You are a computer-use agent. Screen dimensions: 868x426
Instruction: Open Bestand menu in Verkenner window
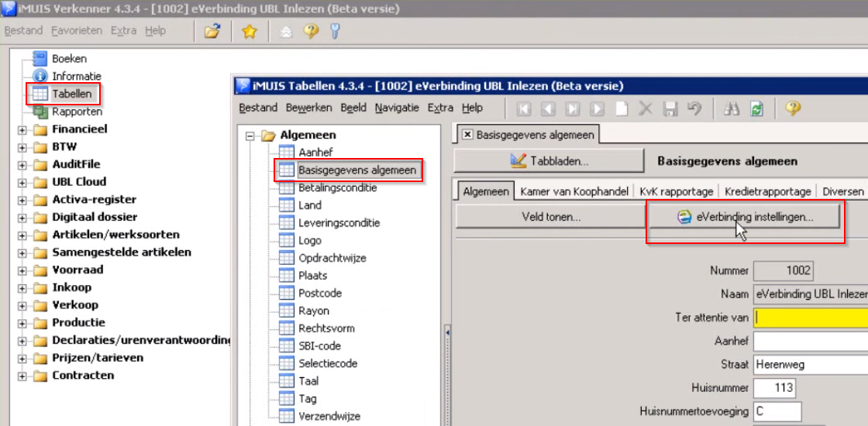(23, 31)
